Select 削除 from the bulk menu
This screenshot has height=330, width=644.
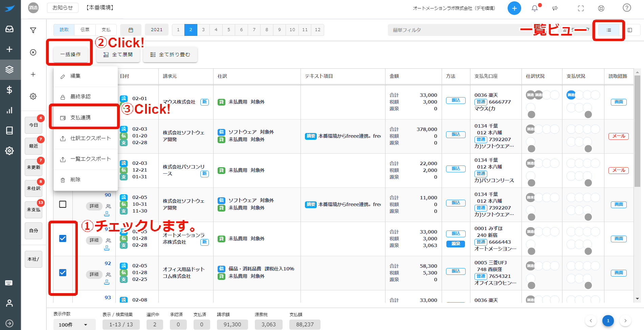tap(86, 180)
